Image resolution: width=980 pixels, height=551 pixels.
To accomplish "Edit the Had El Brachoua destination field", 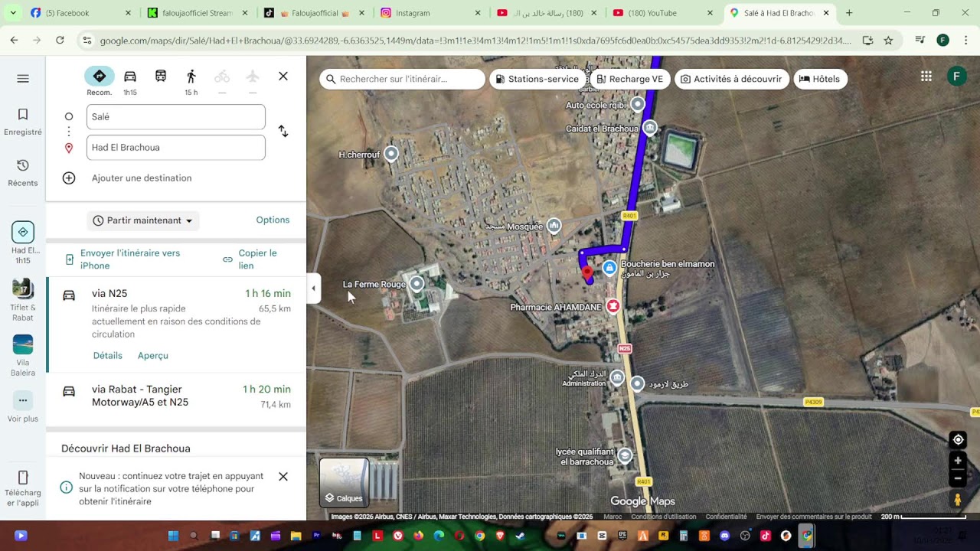I will (x=176, y=148).
